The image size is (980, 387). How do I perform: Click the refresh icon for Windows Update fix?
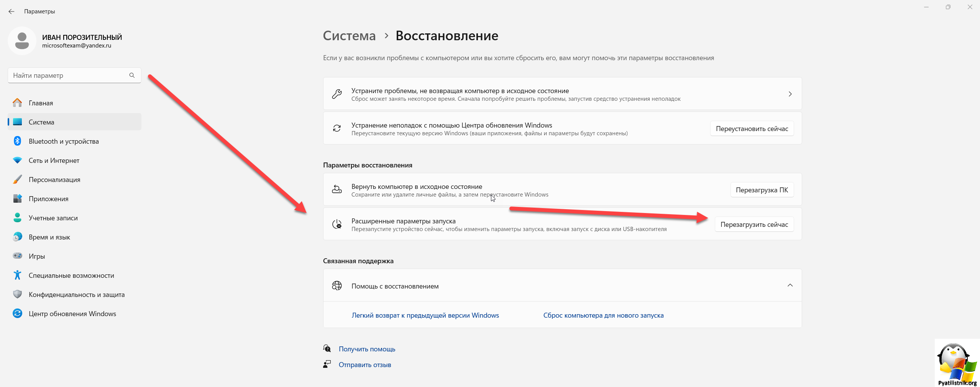coord(337,128)
